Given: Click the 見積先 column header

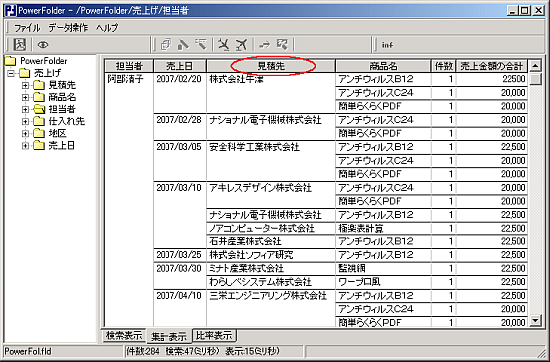Looking at the screenshot, I should pyautogui.click(x=271, y=66).
